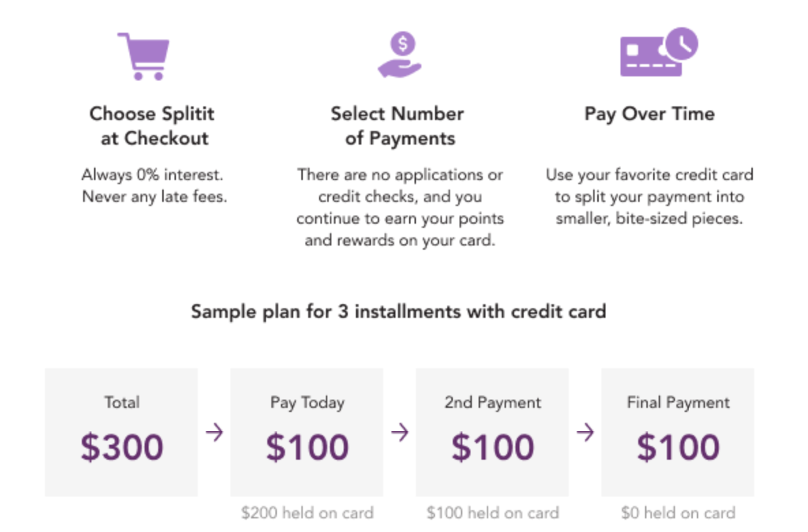The height and width of the screenshot is (532, 808).
Task: Click the credit card with clock icon
Action: (x=659, y=52)
